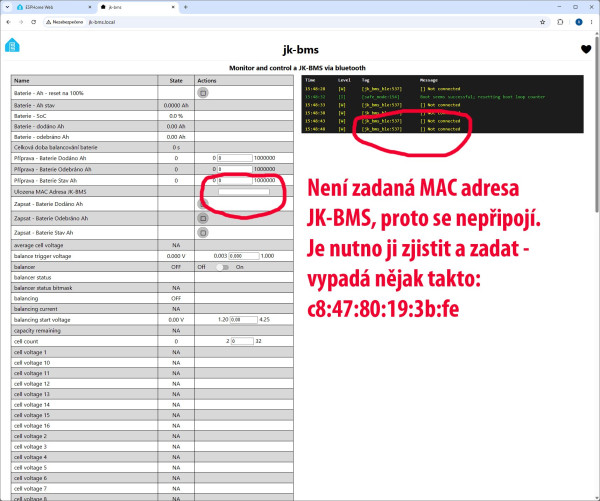Click the Uložená MAC Adresa JK-BMS field

coord(244,192)
